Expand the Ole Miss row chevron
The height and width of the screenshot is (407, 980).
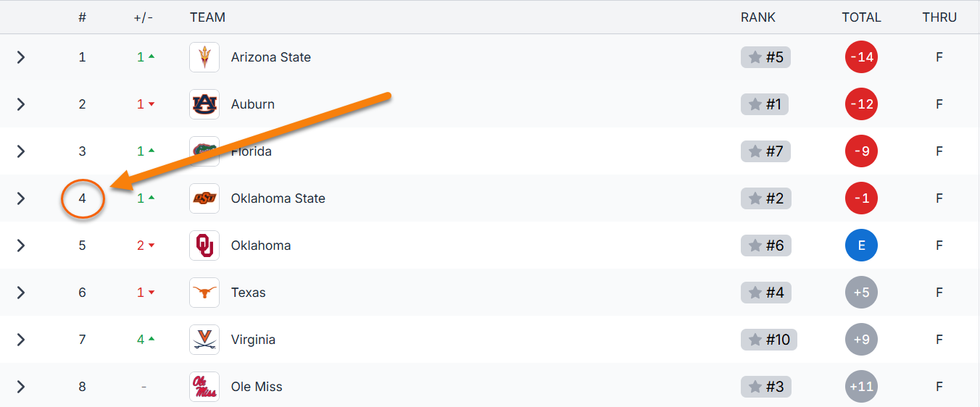(x=21, y=387)
